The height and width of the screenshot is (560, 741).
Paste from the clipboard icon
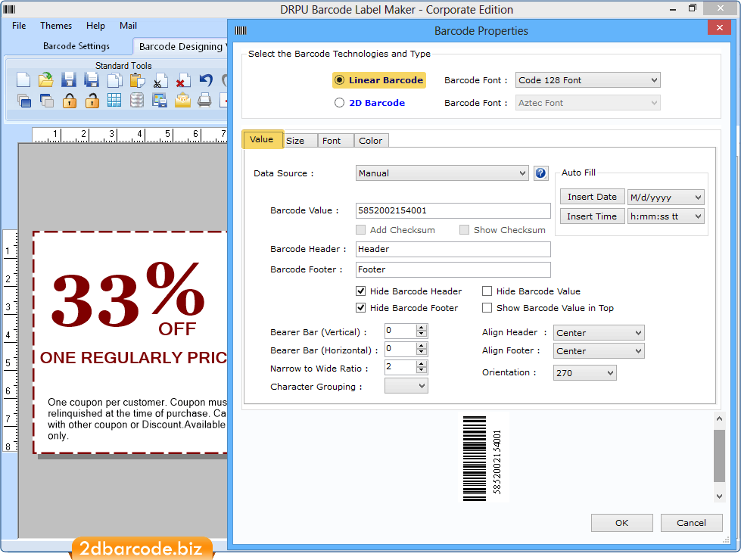137,80
